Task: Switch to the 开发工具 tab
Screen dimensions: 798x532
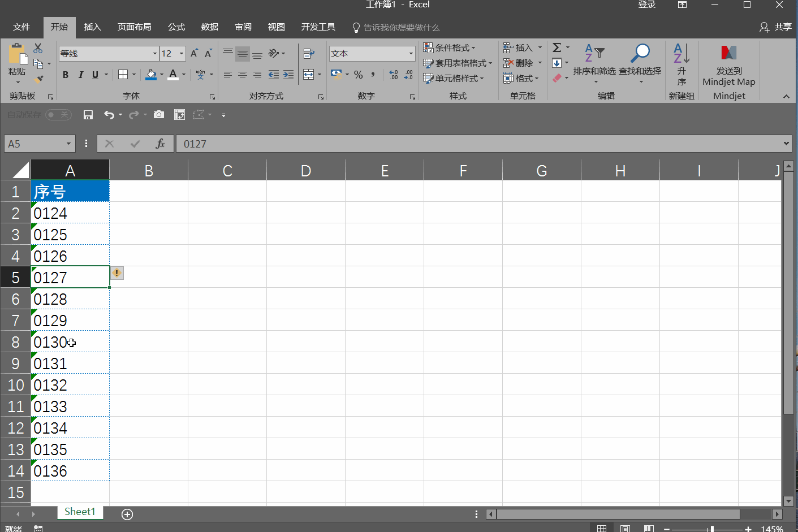Action: point(318,27)
